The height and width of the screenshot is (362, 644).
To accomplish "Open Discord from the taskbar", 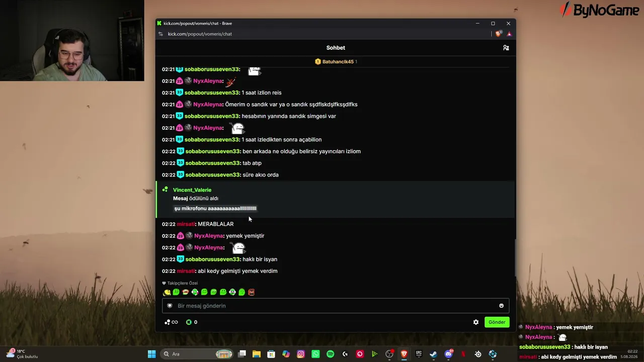I will pos(448,354).
